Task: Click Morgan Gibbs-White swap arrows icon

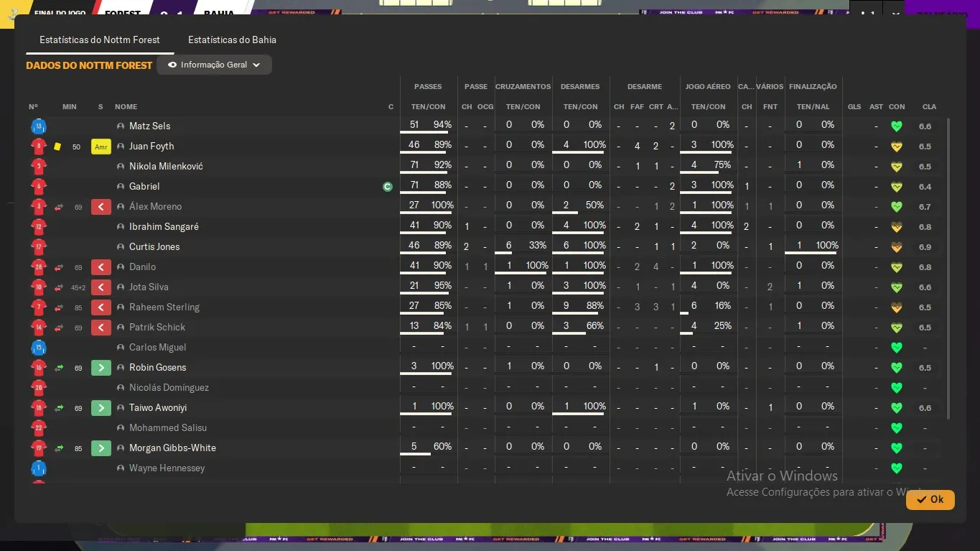Action: [x=59, y=448]
